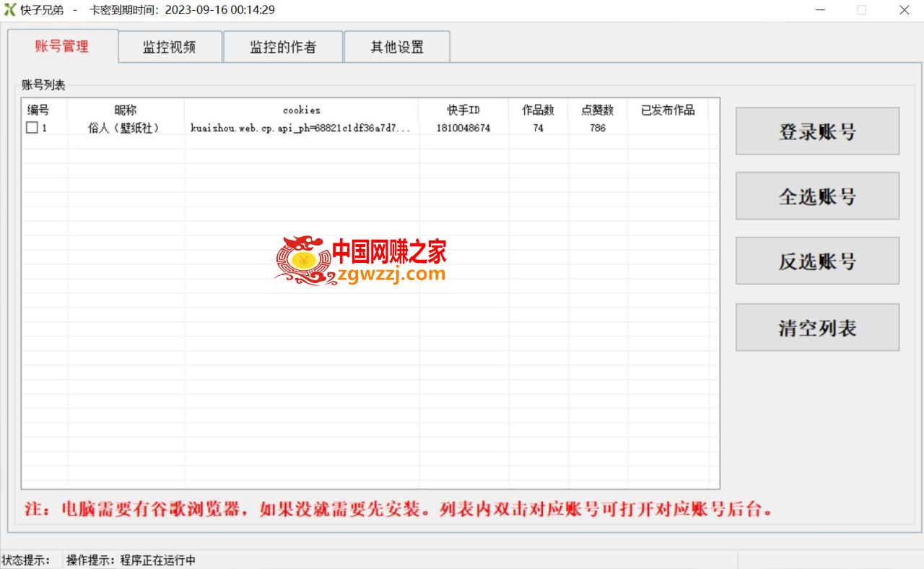Screen dimensions: 924x569
Task: Click the 作品数 column header
Action: [539, 110]
